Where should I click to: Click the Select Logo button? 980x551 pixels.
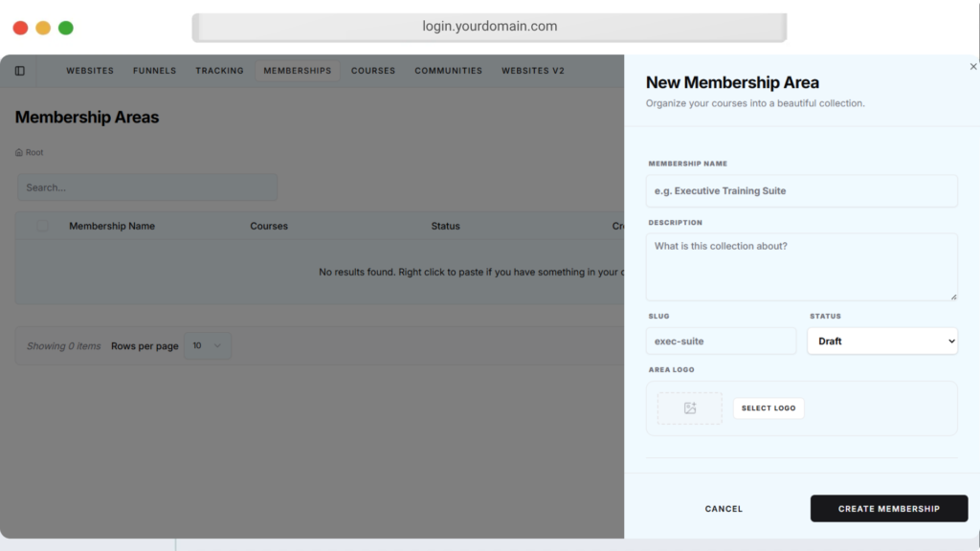pos(768,408)
